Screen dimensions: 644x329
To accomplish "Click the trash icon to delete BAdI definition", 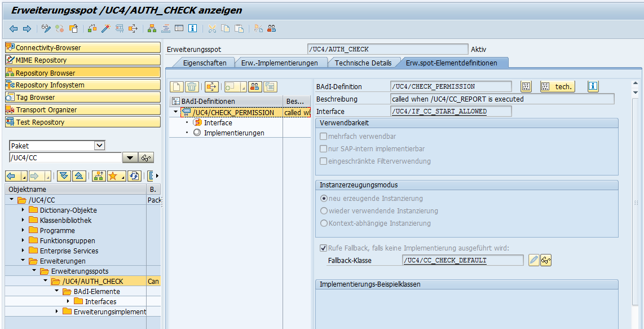I will [x=191, y=86].
